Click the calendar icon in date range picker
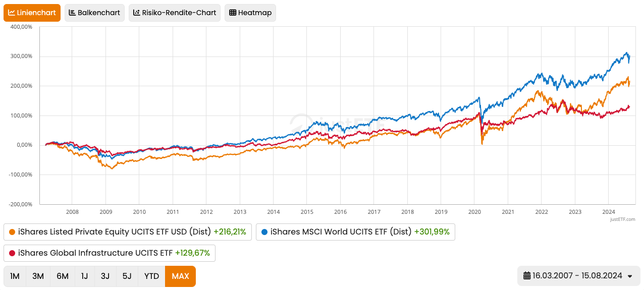This screenshot has height=290, width=644. tap(527, 276)
